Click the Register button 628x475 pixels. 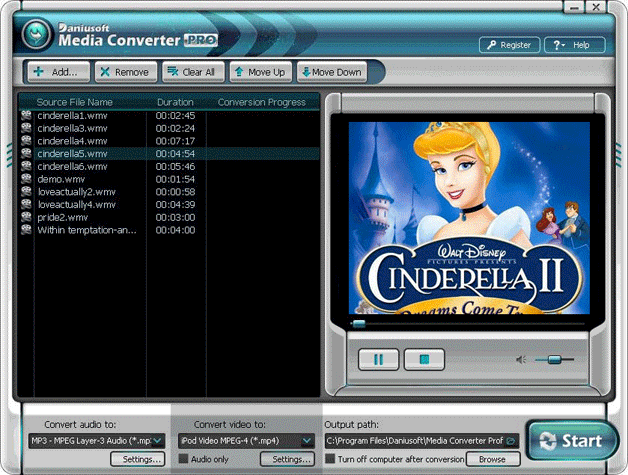(x=509, y=45)
